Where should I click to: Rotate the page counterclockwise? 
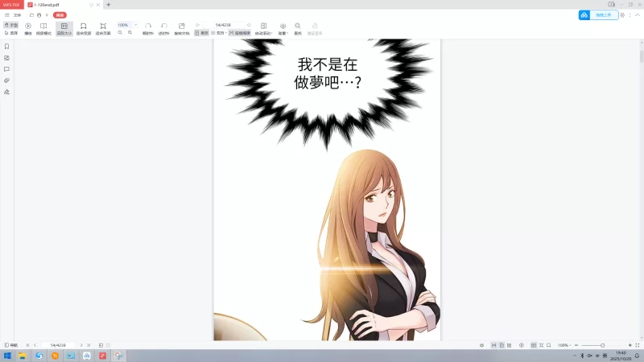[x=164, y=29]
